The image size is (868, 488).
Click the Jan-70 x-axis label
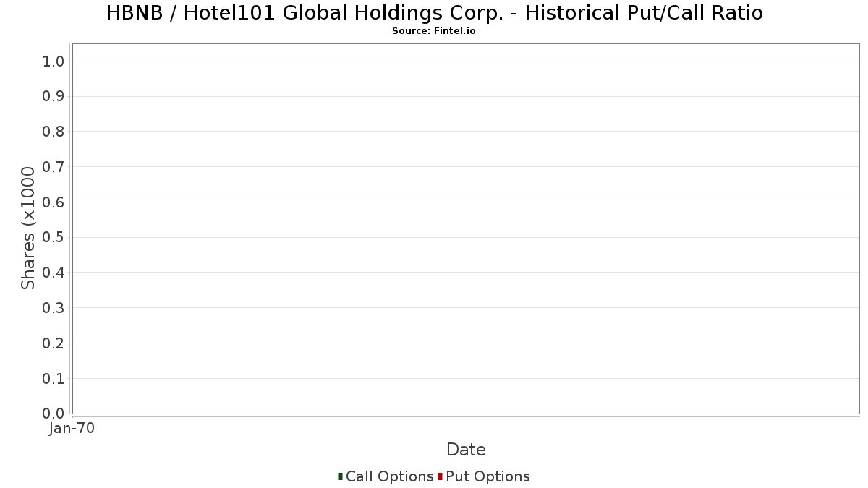point(72,429)
